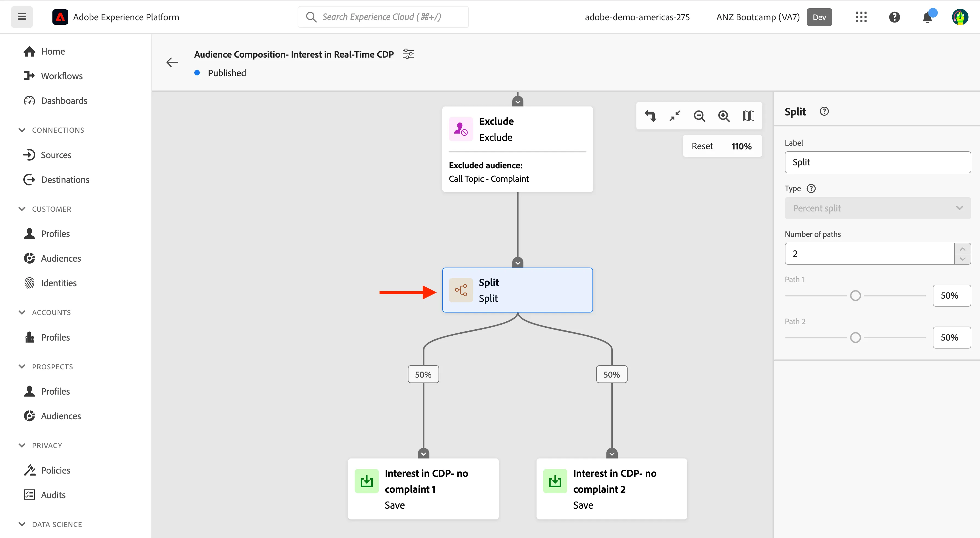Open the Percent split type dropdown

878,208
